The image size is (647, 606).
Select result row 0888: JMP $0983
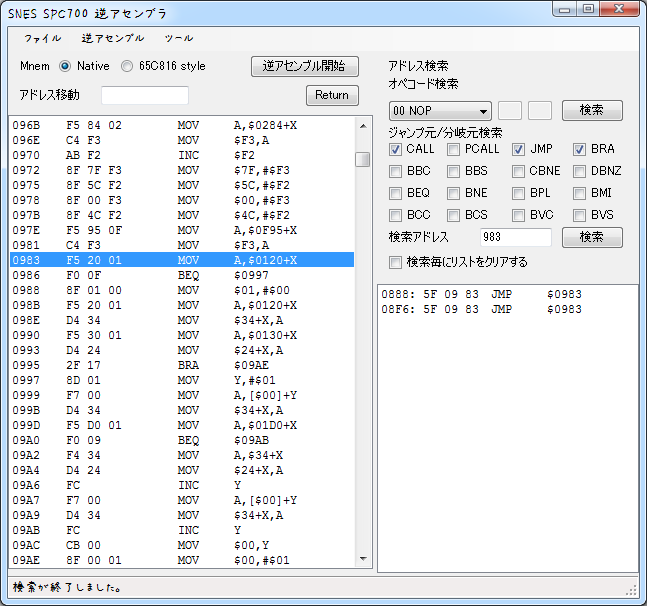[508, 294]
